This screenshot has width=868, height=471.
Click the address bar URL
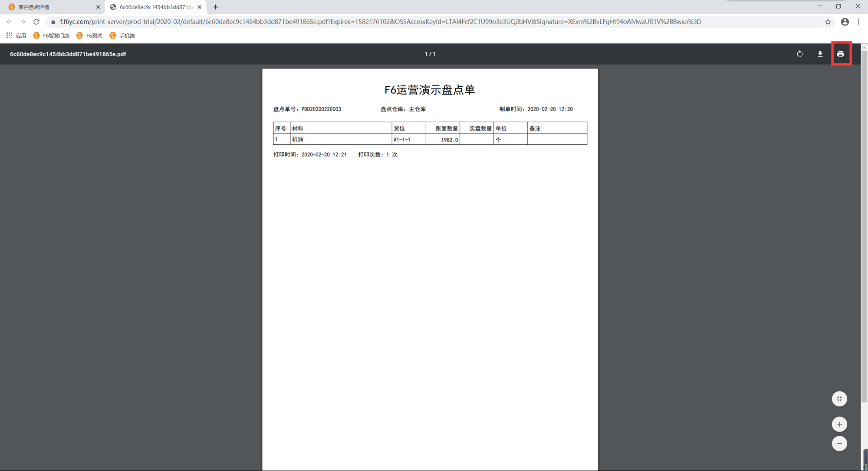click(x=380, y=22)
